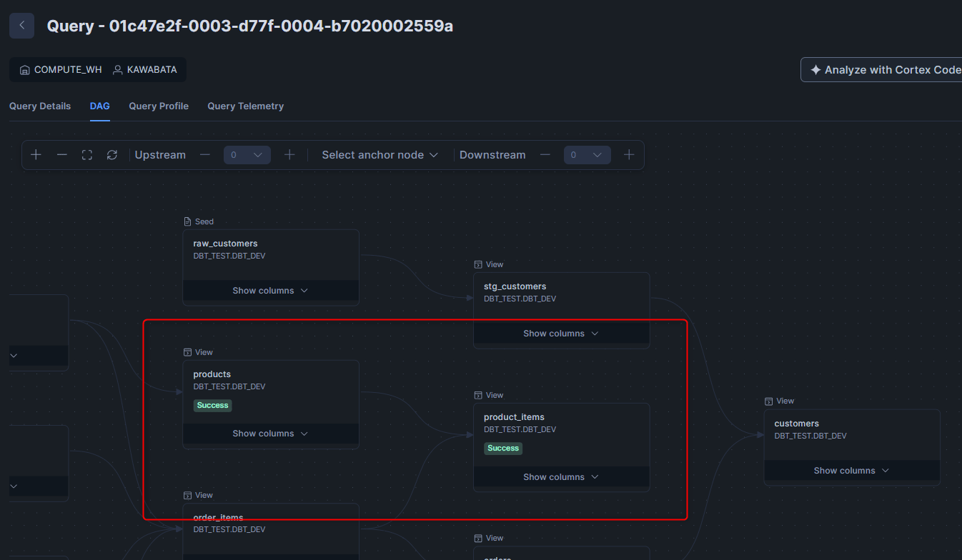The width and height of the screenshot is (962, 560).
Task: Expand Show columns on customers
Action: tap(852, 471)
